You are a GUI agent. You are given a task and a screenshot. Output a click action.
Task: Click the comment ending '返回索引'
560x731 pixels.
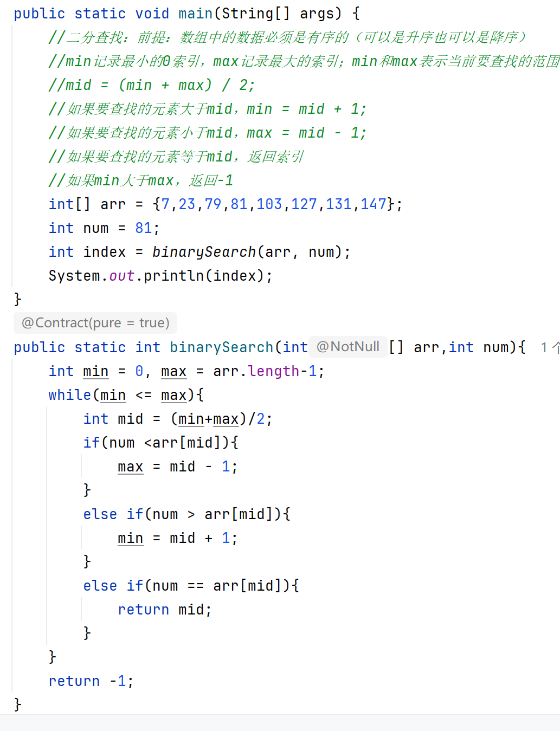176,157
